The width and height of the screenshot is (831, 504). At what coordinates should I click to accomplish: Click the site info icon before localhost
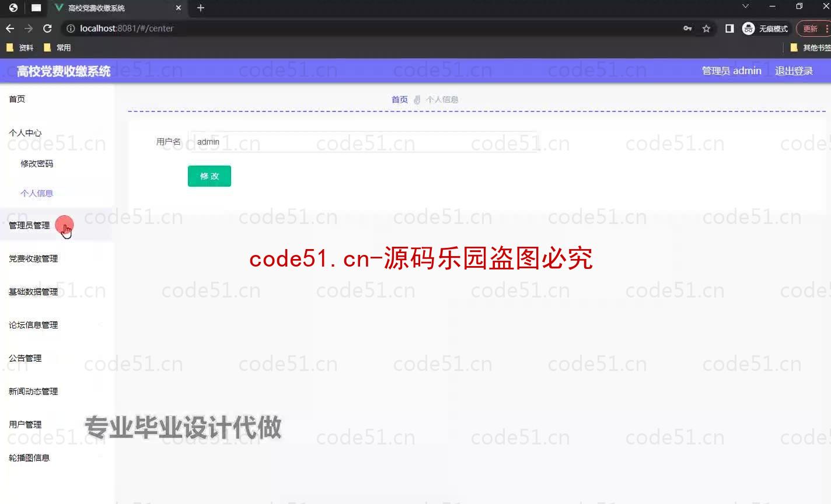(x=71, y=28)
